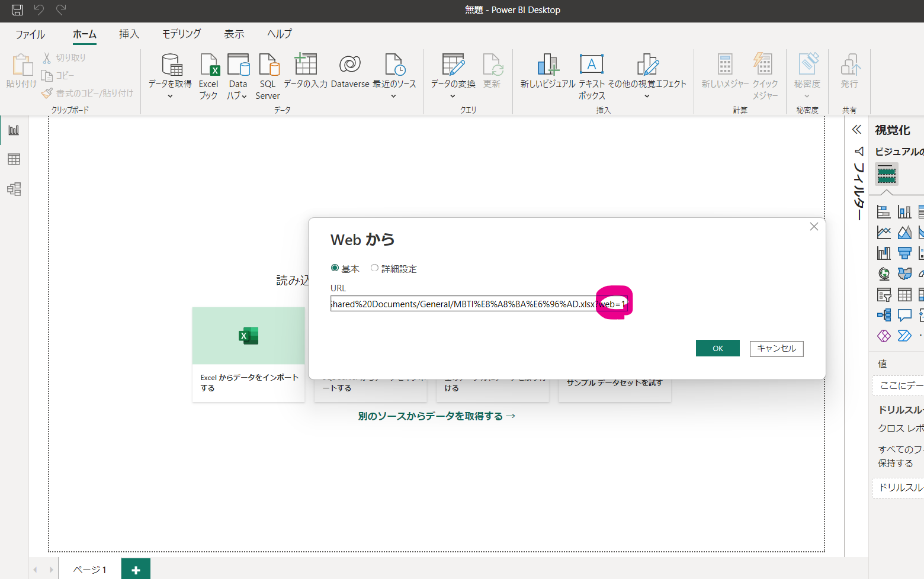
Task: Open SQL Server data source
Action: tap(268, 76)
